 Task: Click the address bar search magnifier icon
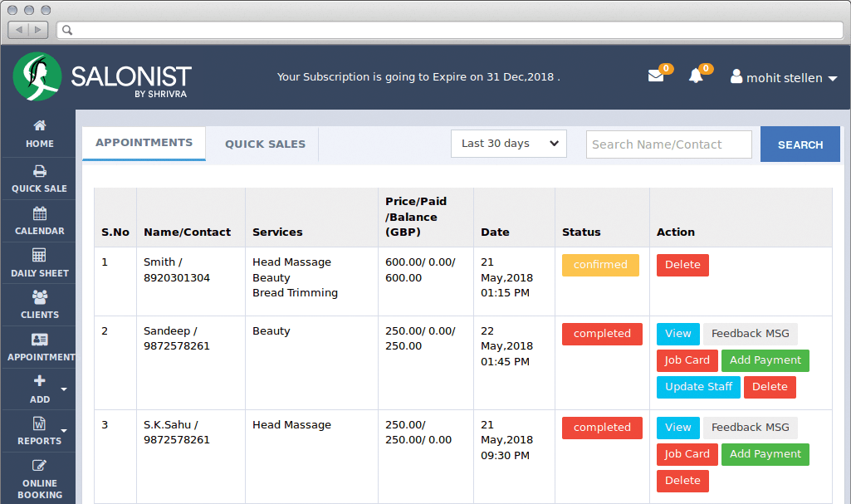click(x=67, y=30)
